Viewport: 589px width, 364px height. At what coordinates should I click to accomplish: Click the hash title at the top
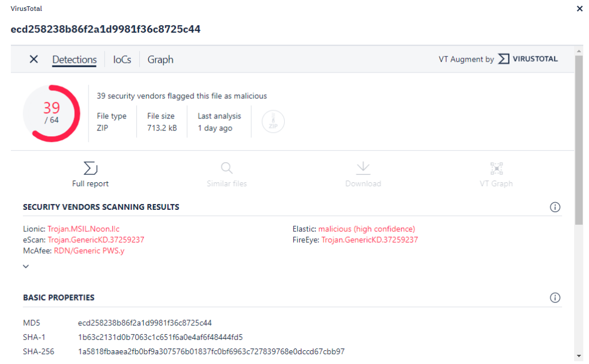(106, 29)
